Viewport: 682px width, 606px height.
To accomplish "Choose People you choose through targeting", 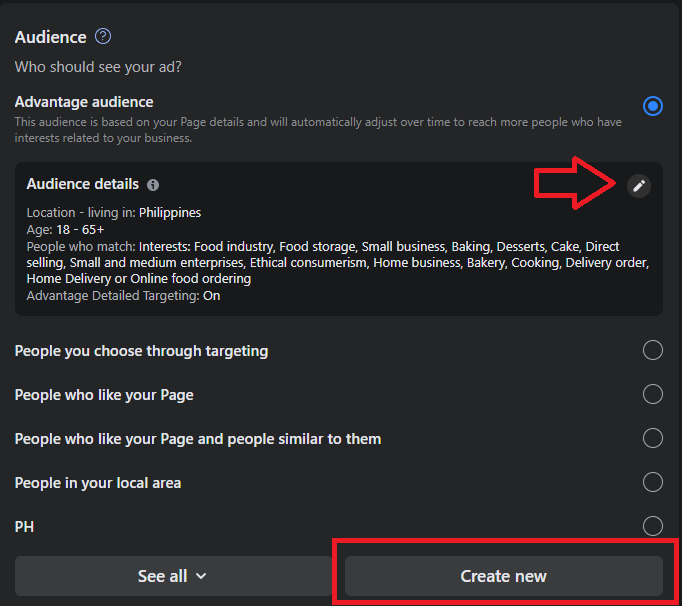I will 652,350.
